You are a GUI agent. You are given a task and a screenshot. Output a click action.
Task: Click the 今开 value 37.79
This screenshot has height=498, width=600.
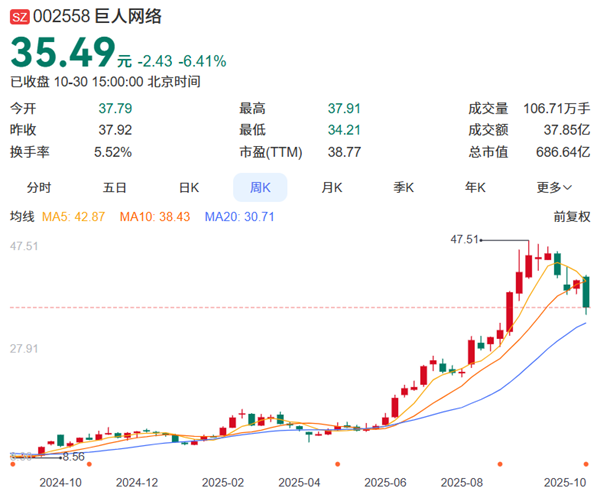pyautogui.click(x=115, y=109)
